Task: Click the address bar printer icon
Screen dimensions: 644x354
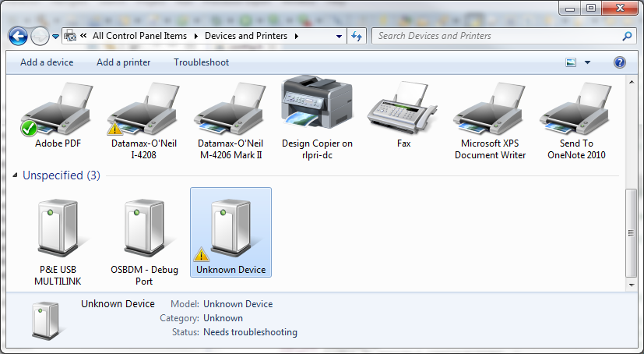Action: tap(70, 36)
